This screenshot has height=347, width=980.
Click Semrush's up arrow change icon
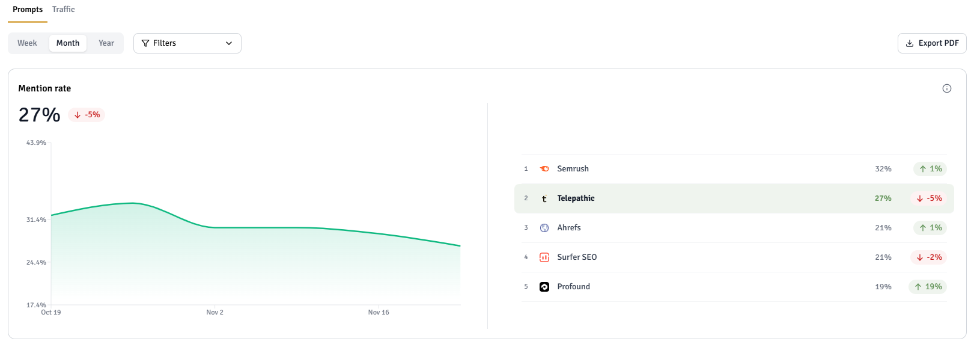923,169
